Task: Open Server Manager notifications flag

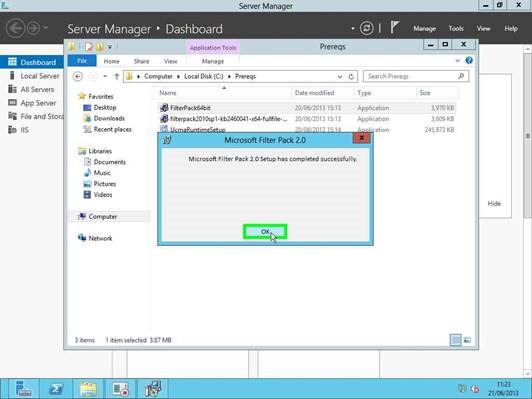Action: coord(394,27)
